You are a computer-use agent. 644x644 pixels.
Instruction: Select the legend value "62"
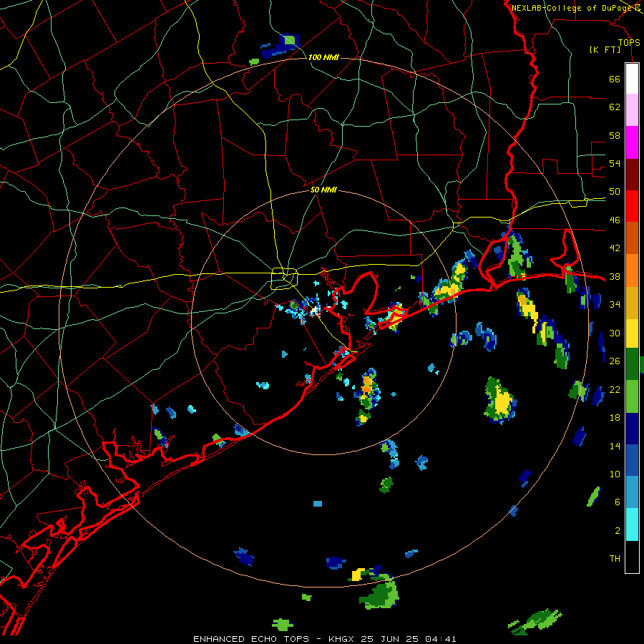tap(615, 107)
